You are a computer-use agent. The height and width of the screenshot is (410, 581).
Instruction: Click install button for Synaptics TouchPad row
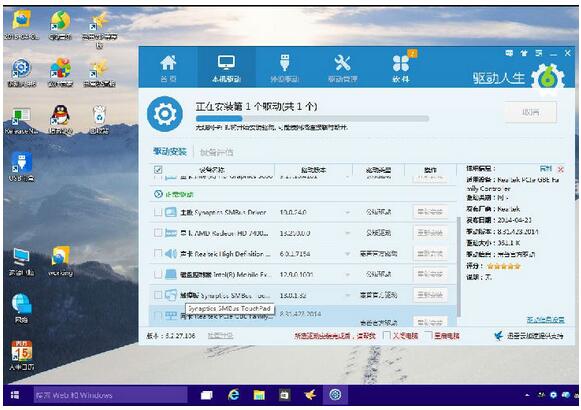pyautogui.click(x=430, y=295)
